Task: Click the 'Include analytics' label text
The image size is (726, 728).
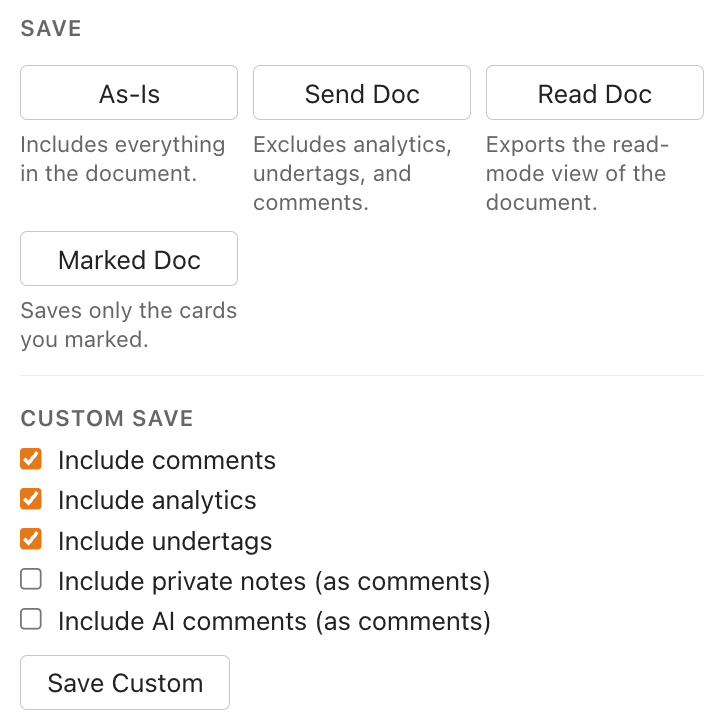Action: [157, 500]
